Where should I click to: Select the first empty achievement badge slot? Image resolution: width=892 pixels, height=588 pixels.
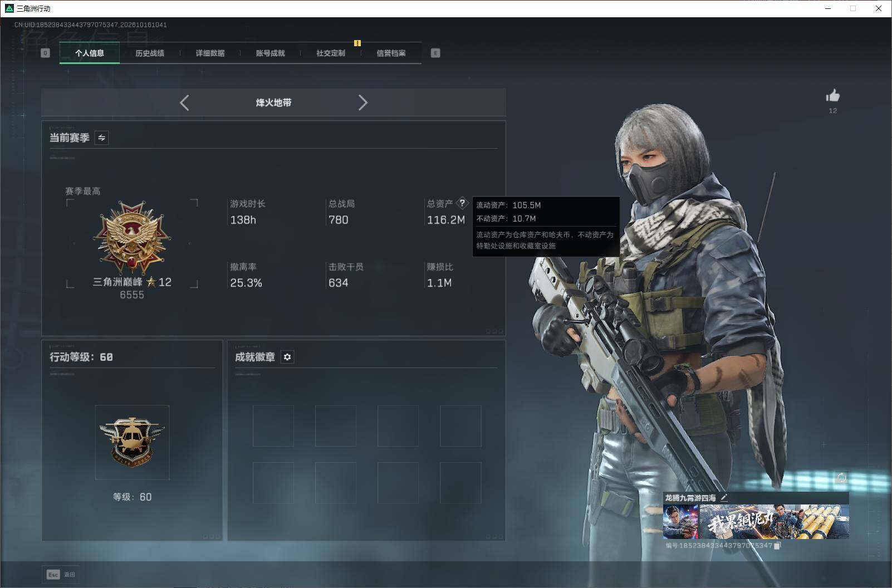point(273,426)
